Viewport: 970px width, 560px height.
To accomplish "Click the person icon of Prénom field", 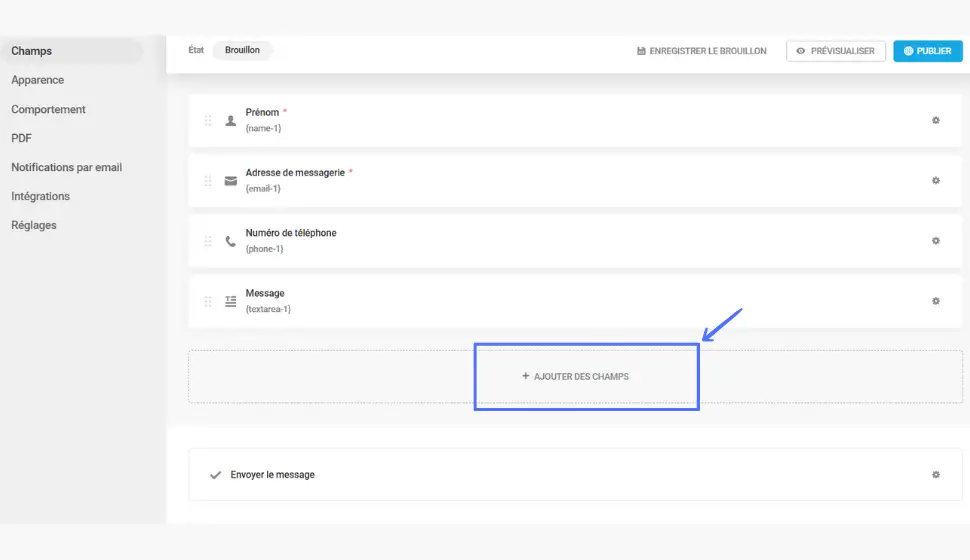I will click(231, 121).
